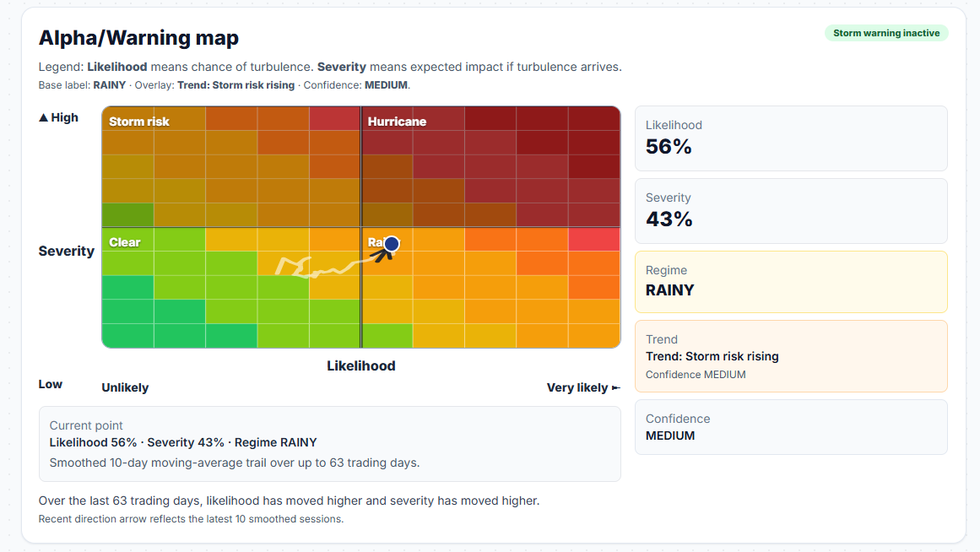Expand the Severity summary card
This screenshot has width=980, height=552.
tap(791, 208)
